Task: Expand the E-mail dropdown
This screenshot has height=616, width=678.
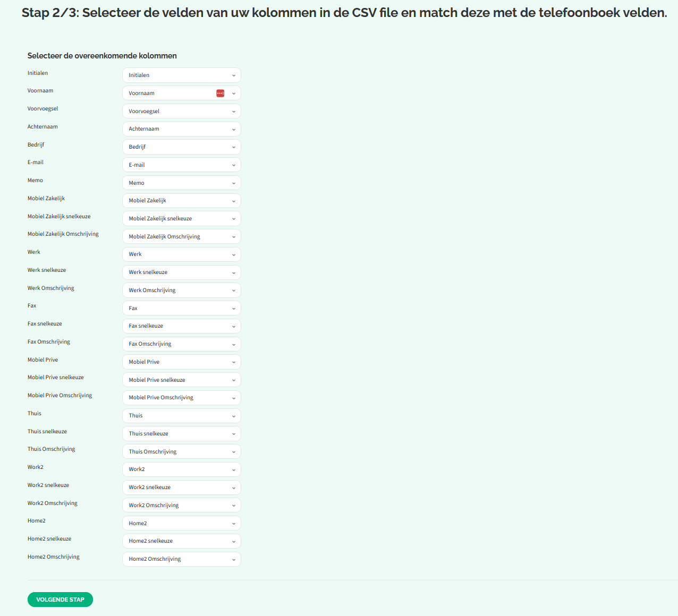Action: coord(181,165)
